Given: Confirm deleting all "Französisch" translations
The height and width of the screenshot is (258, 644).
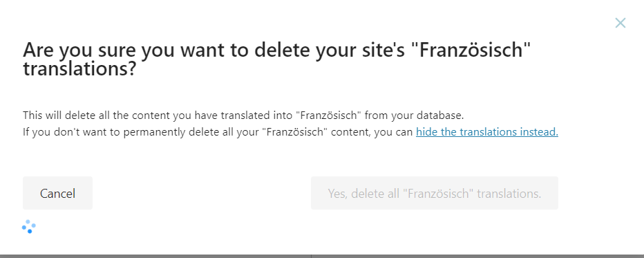Looking at the screenshot, I should point(435,193).
